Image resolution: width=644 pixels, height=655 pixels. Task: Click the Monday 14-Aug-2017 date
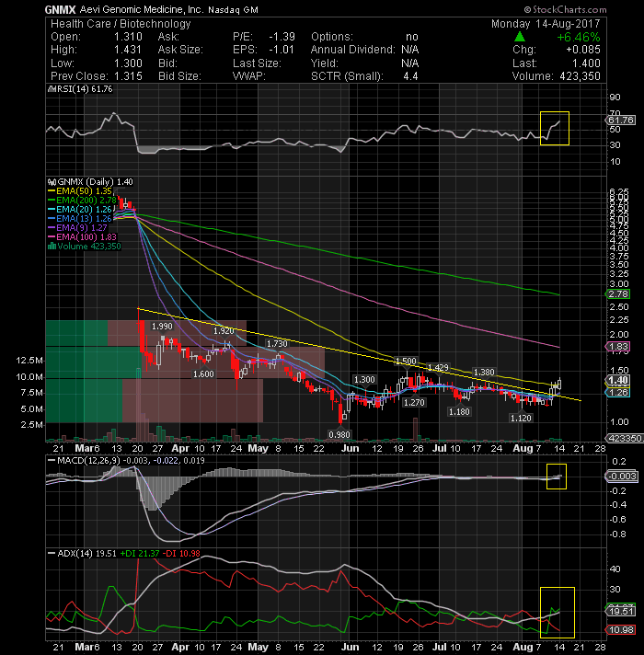tap(546, 24)
